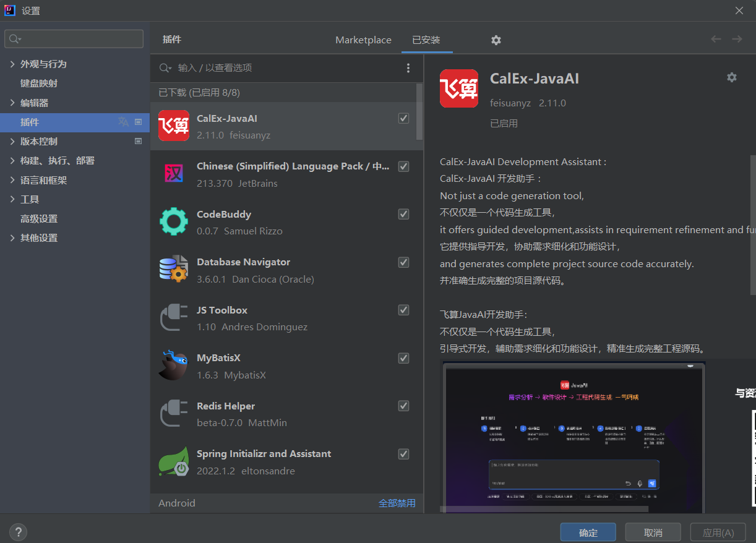Click the plugin list vertical scrollbar
756x543 pixels.
pos(420,113)
